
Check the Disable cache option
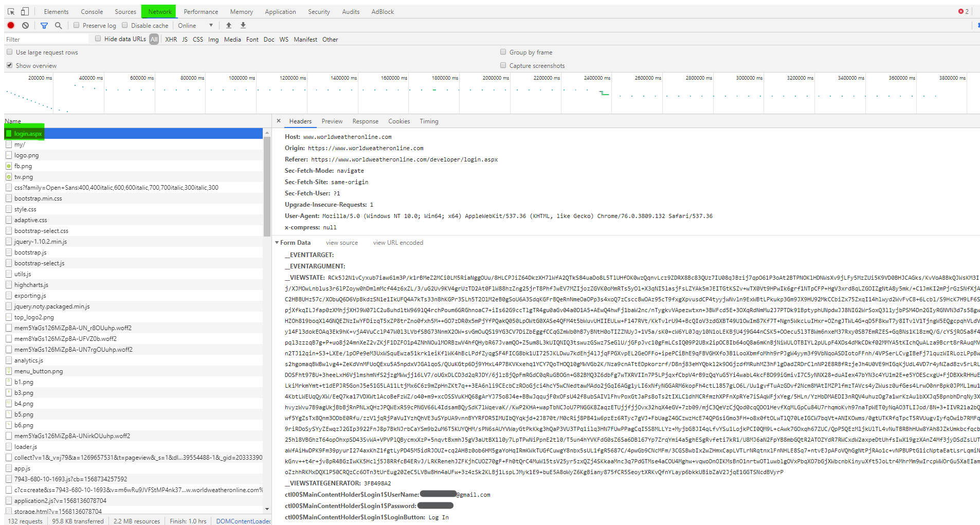pyautogui.click(x=125, y=25)
